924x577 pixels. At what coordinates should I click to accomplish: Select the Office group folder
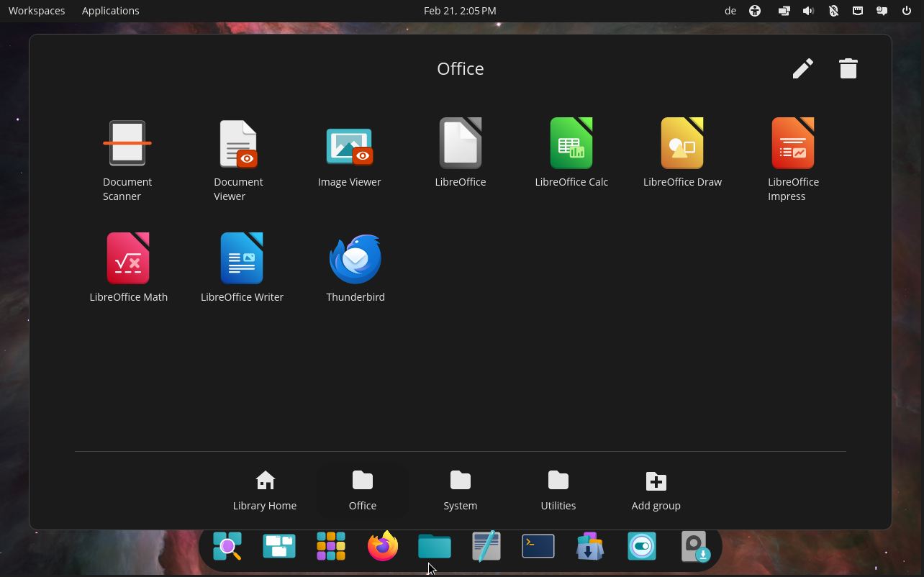[x=363, y=491]
